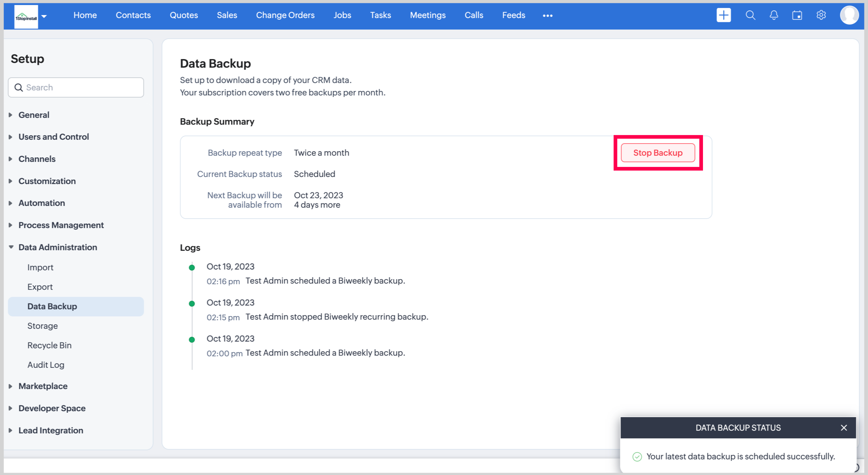The height and width of the screenshot is (475, 868).
Task: Open the notifications bell icon
Action: tap(774, 15)
